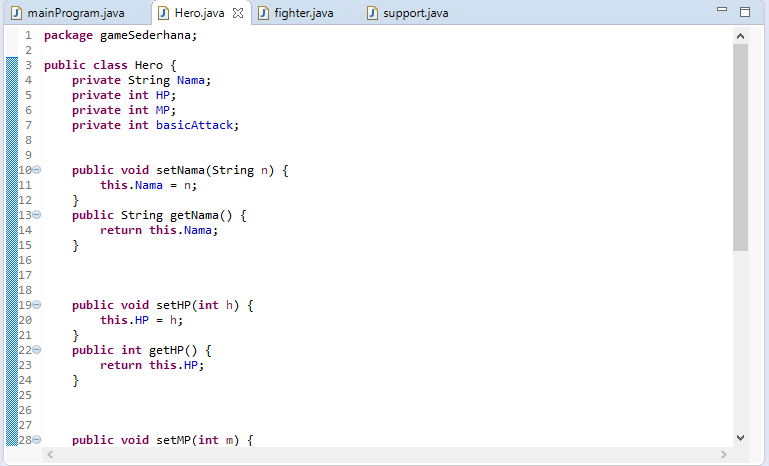Click 'this.Nama = n;' statement on line 11
Viewport: 769px width, 466px height.
click(x=149, y=185)
